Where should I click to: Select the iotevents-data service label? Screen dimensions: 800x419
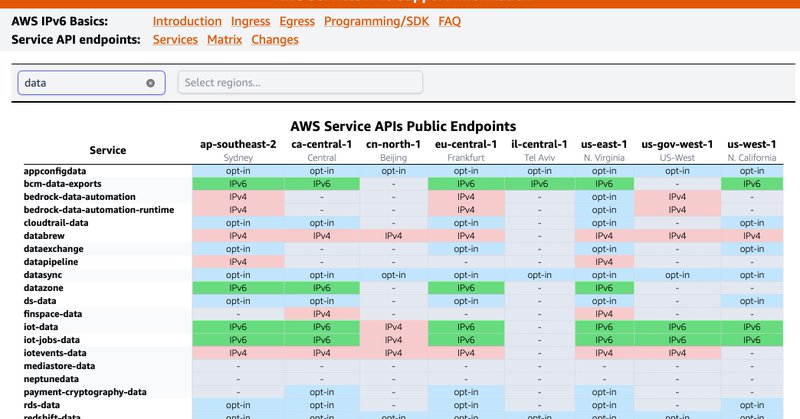(55, 353)
